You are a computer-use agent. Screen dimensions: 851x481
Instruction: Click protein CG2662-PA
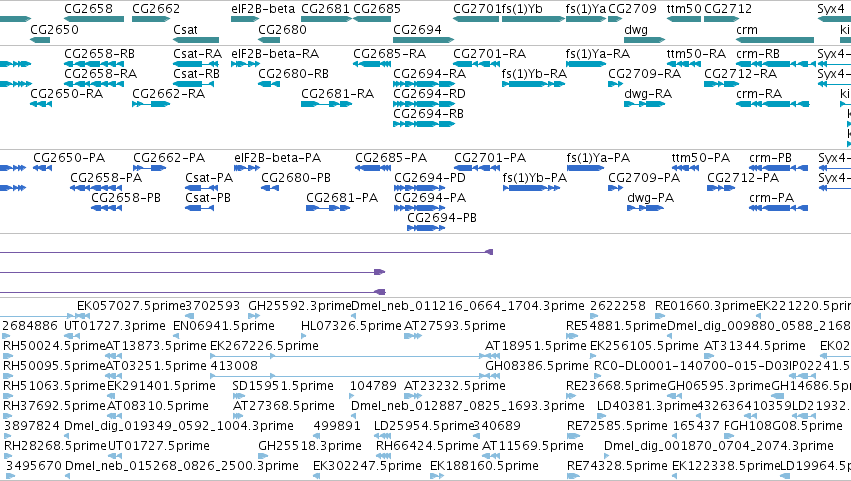click(x=150, y=168)
